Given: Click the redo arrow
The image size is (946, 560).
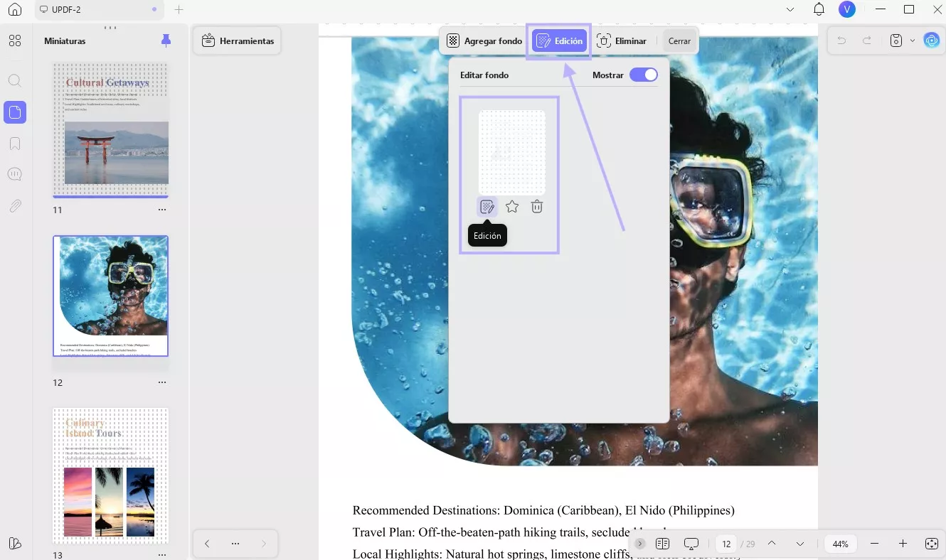Looking at the screenshot, I should pos(867,41).
